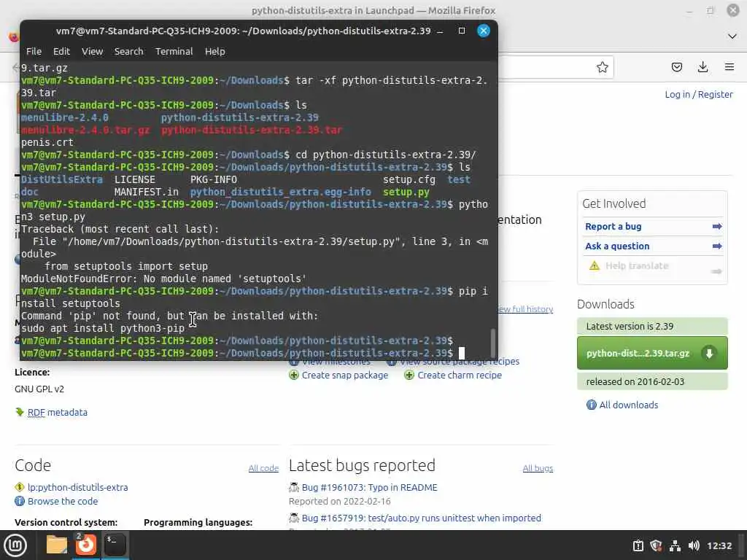Download python-dist...2.39.tar.gz via the green button
The image size is (747, 560).
click(x=652, y=353)
